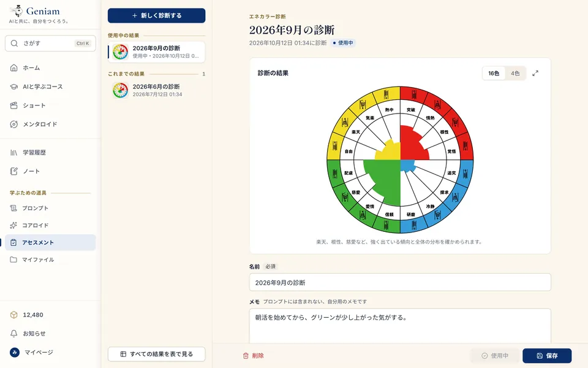Save changes with 保存 button
Image resolution: width=588 pixels, height=368 pixels.
pos(547,356)
